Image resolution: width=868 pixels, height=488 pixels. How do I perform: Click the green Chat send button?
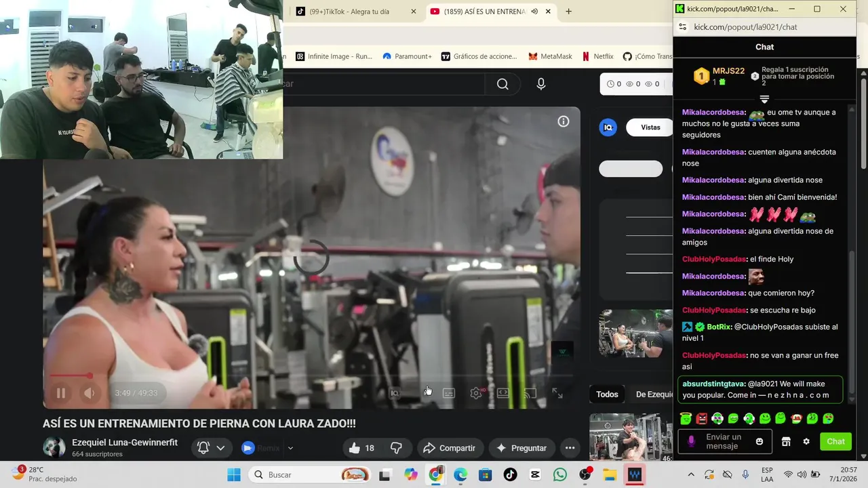pyautogui.click(x=835, y=441)
